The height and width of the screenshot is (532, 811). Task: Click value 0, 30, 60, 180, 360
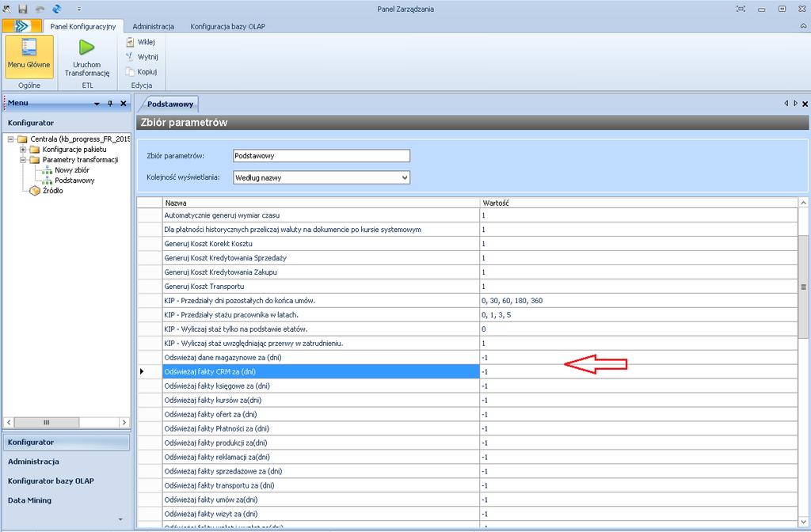point(512,300)
